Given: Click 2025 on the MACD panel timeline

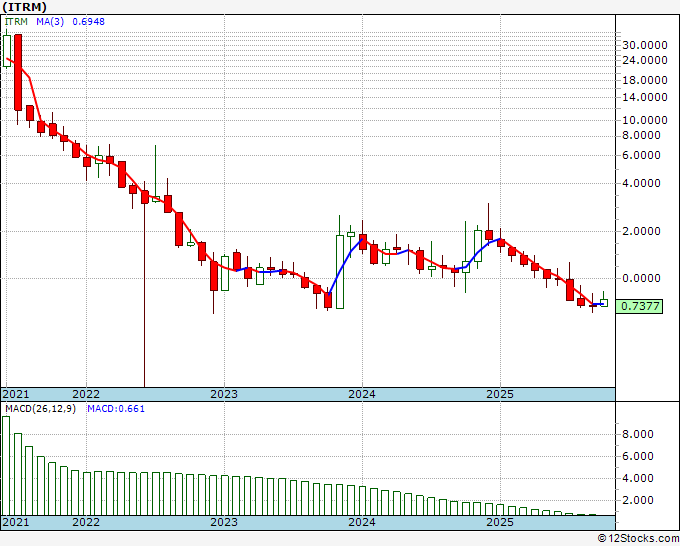Looking at the screenshot, I should 499,522.
